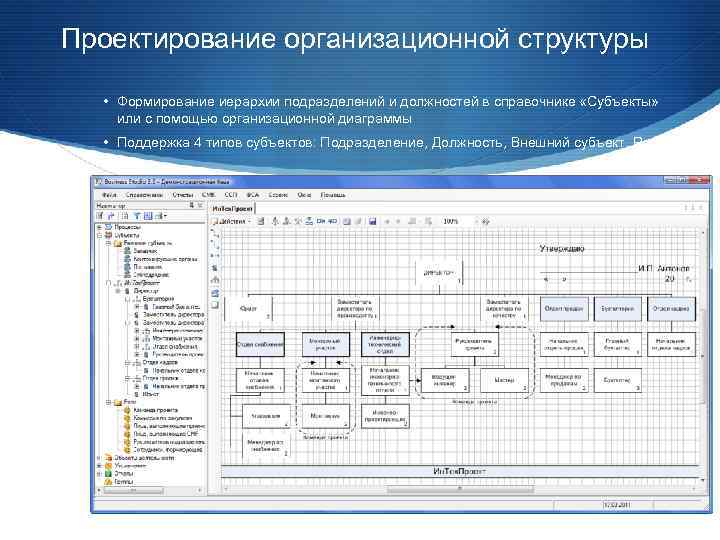Select the Бухгалтерия diagram box

click(x=618, y=309)
